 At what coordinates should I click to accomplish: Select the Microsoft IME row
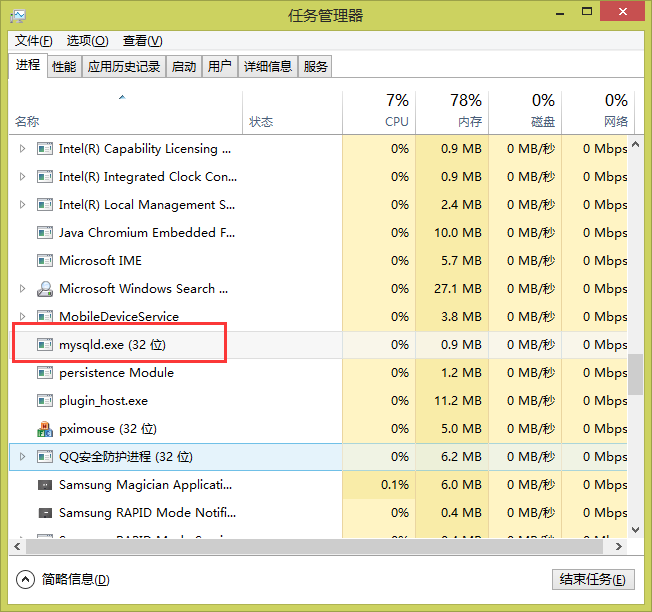(318, 261)
